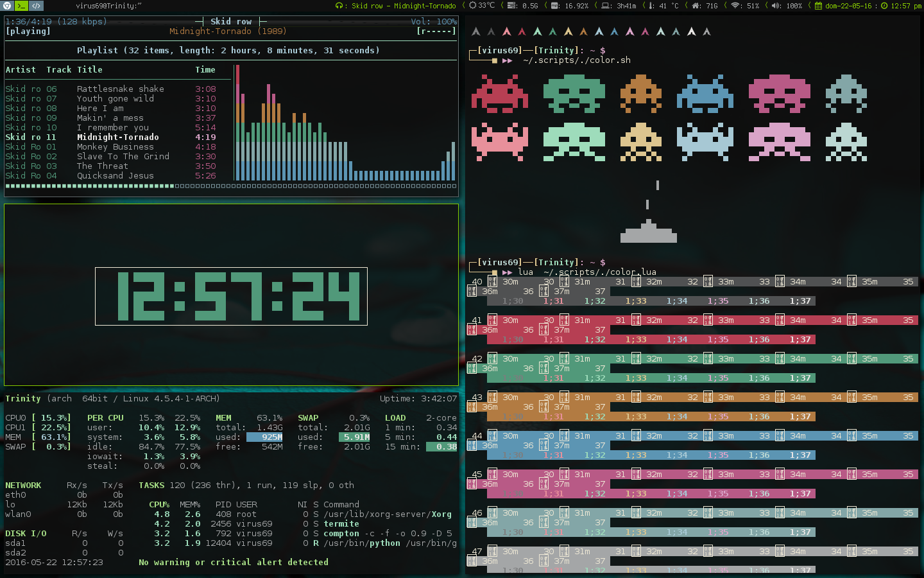Click the chevron before the Wi-Fi block

[726, 6]
